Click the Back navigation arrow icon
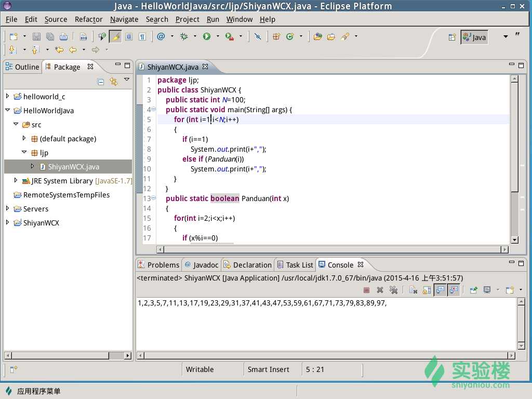Image resolution: width=532 pixels, height=399 pixels. (x=73, y=50)
